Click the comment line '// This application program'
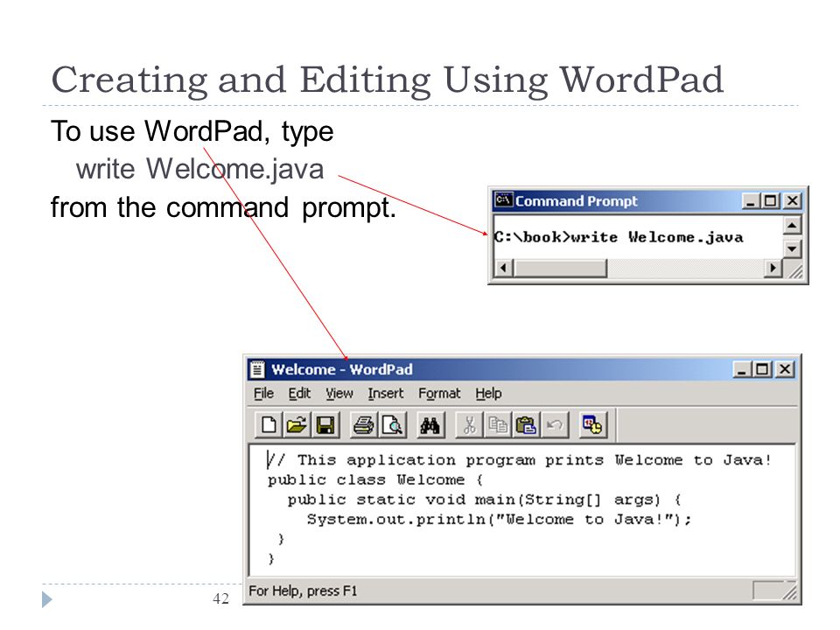This screenshot has height=630, width=840. [519, 459]
